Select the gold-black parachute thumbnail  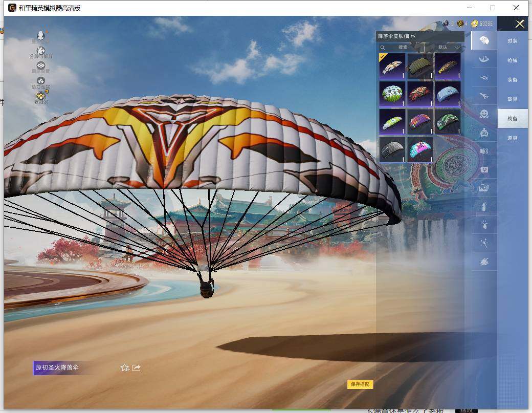[448, 66]
